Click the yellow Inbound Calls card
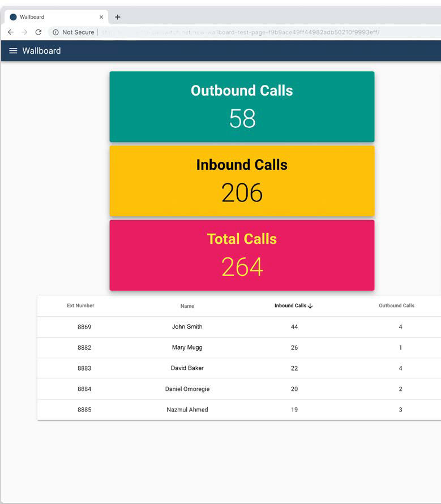Screen dimensions: 441x504 tap(242, 180)
